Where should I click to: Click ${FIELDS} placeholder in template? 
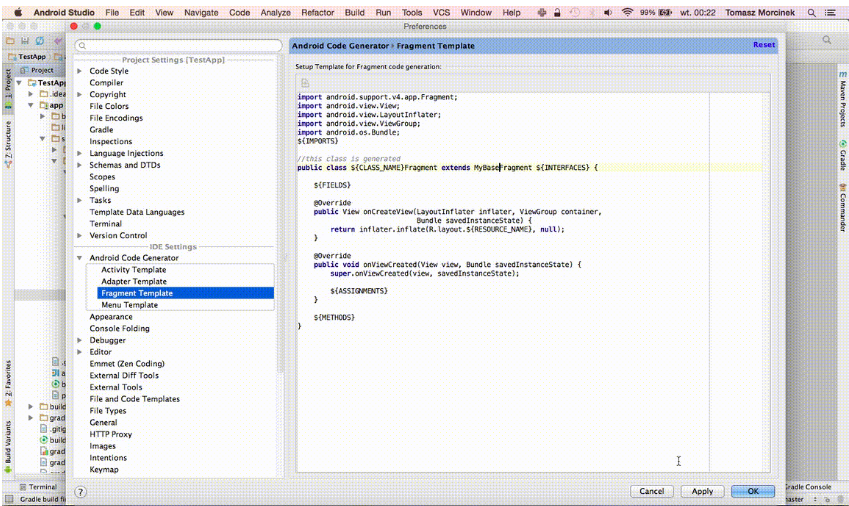pyautogui.click(x=332, y=185)
